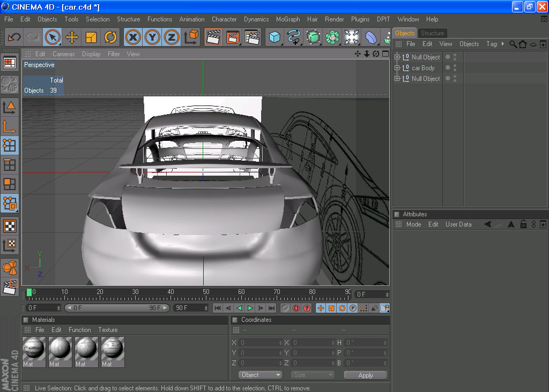Toggle position keyframing in timeline controls

321,308
